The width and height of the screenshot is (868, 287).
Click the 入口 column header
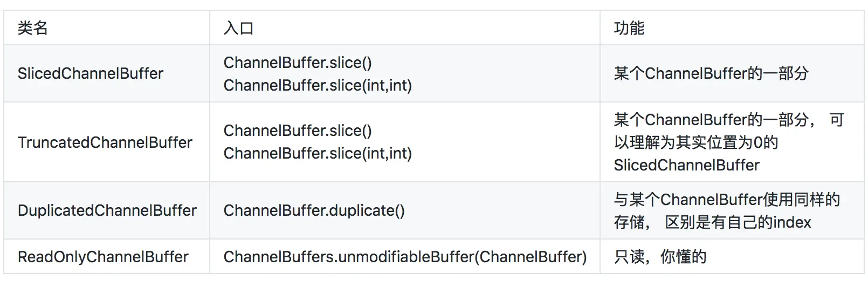[238, 28]
